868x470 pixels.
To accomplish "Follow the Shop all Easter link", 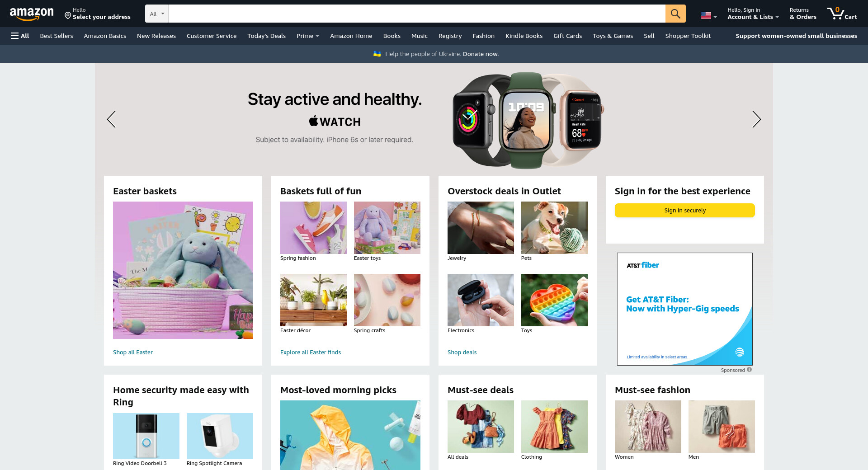I will click(x=133, y=352).
